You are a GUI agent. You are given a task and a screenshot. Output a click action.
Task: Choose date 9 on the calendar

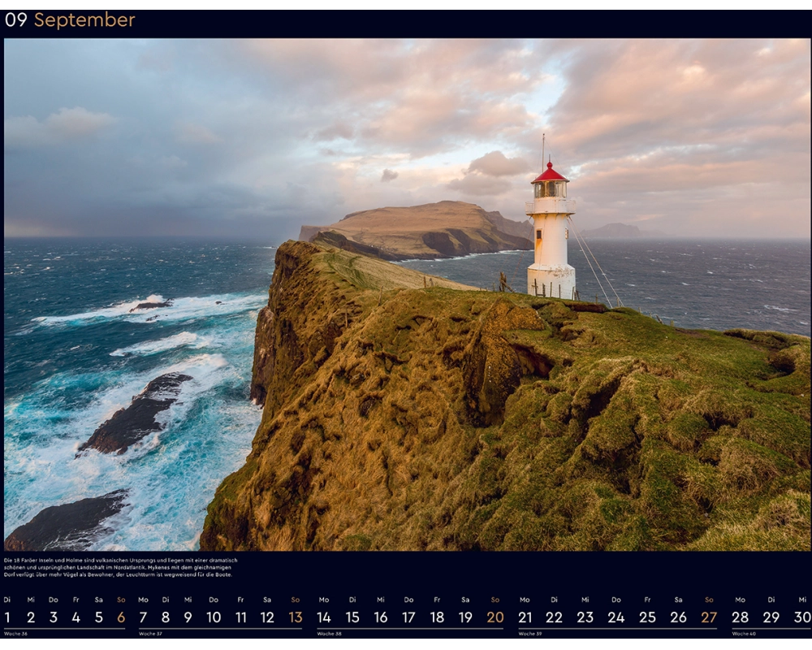tap(188, 617)
